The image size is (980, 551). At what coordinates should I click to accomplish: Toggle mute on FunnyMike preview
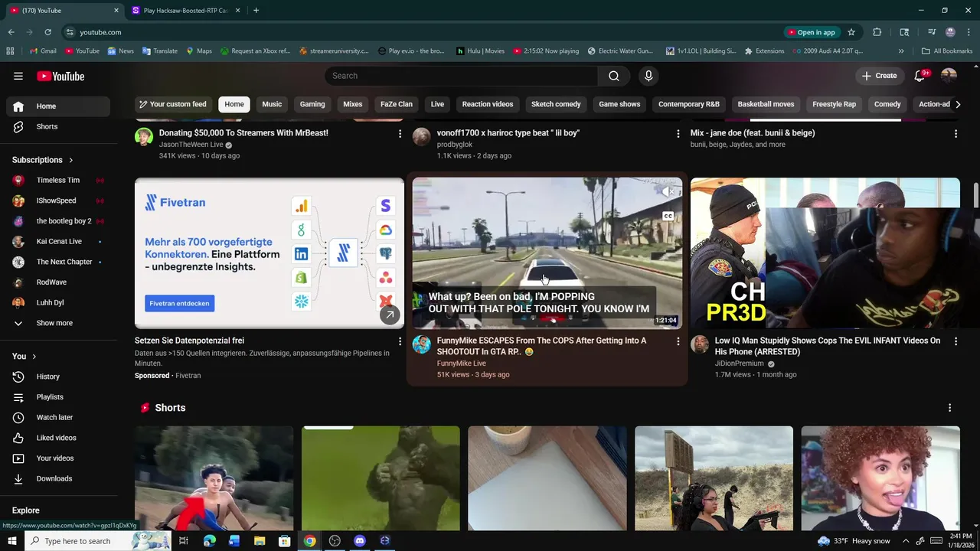pos(668,192)
